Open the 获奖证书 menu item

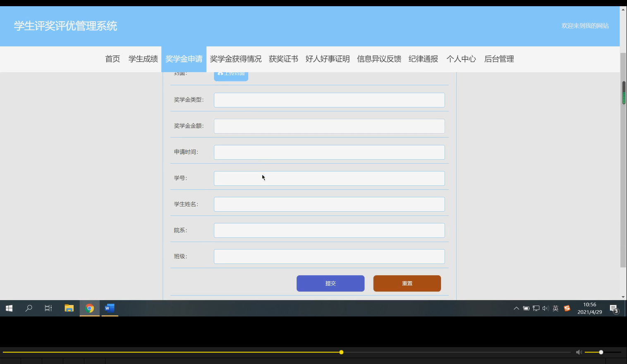click(x=283, y=59)
